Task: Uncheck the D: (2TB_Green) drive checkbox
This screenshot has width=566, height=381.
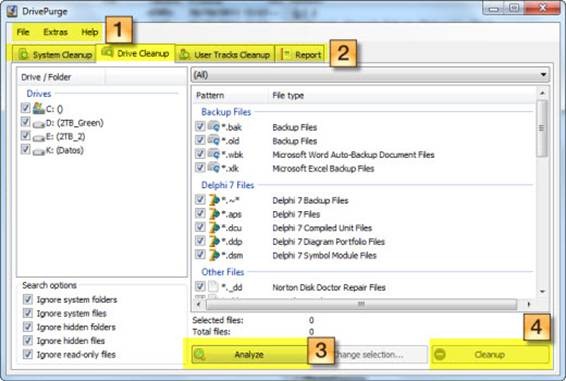Action: pyautogui.click(x=25, y=122)
